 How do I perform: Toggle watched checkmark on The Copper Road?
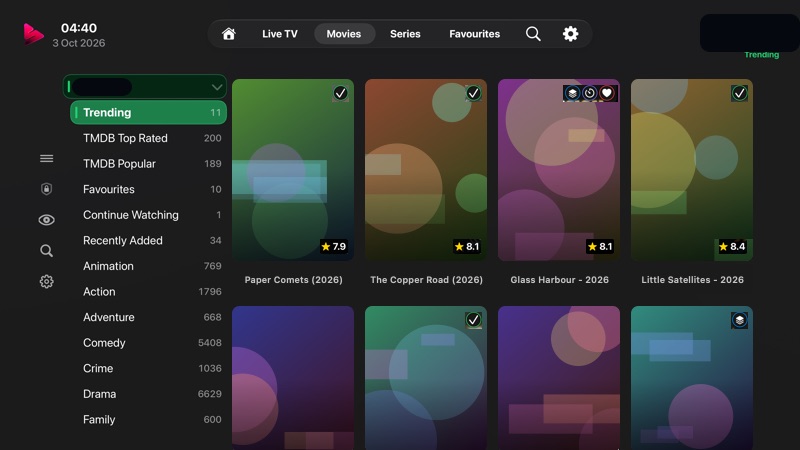(473, 93)
